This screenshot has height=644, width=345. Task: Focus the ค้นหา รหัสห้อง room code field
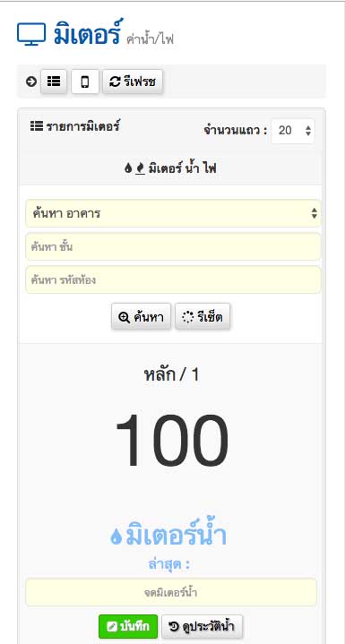173,279
